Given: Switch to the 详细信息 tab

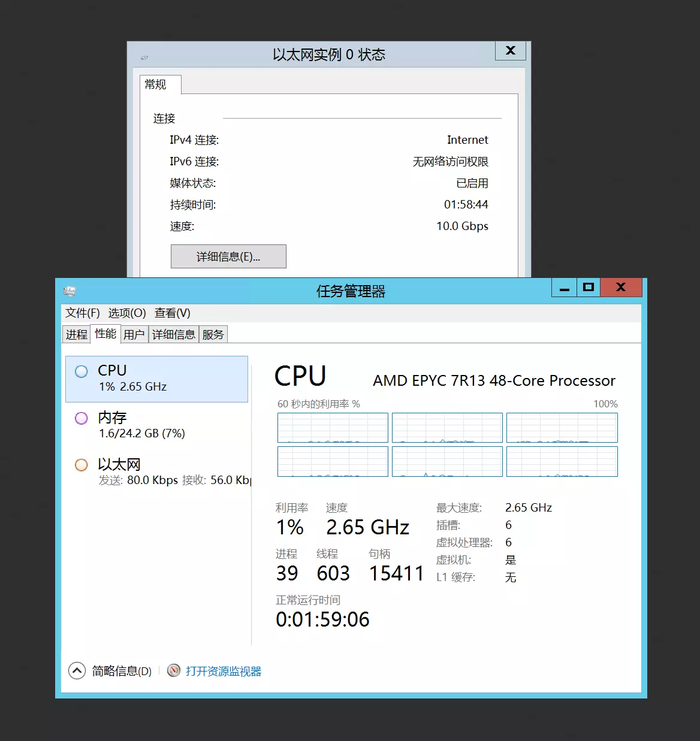Looking at the screenshot, I should (174, 334).
